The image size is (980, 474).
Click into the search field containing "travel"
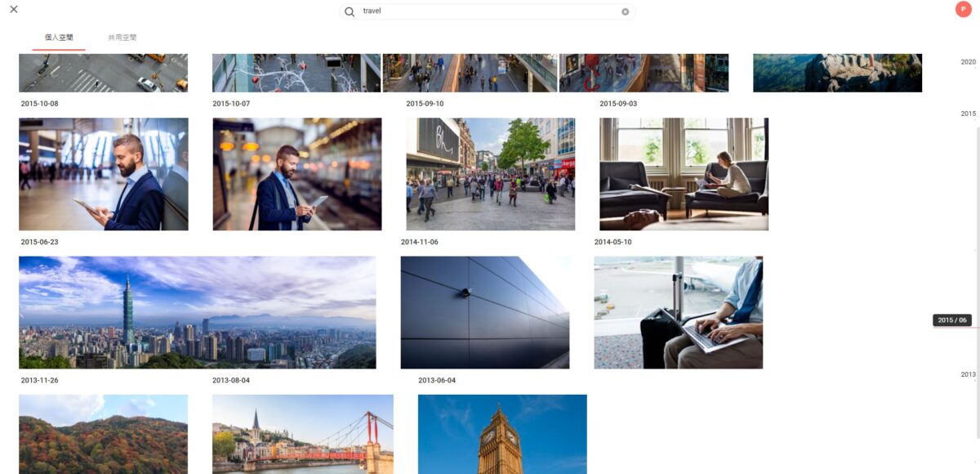coord(488,11)
